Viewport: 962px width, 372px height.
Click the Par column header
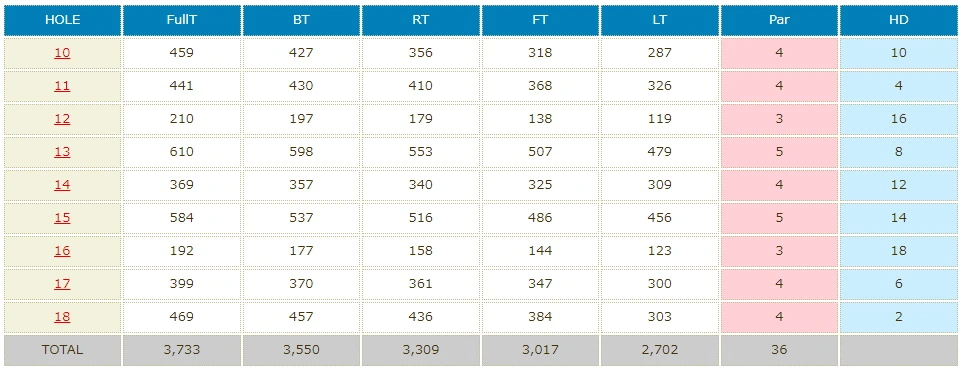tap(779, 20)
